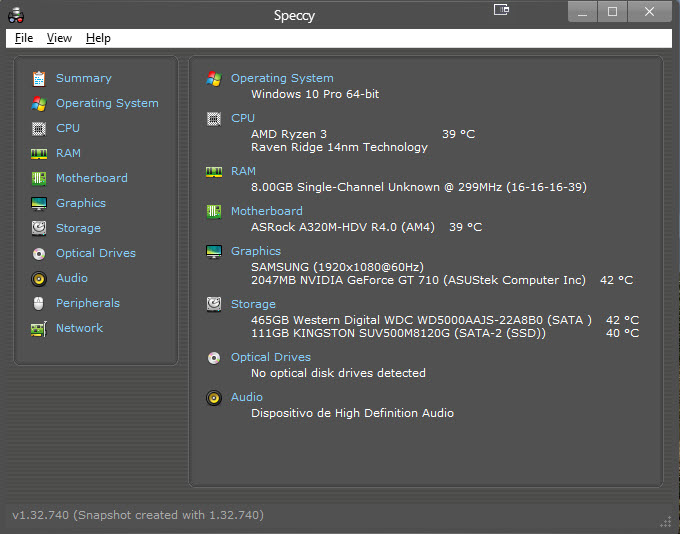Image resolution: width=680 pixels, height=534 pixels.
Task: Click the text 'AMD Ryzen 3'
Action: 289,134
